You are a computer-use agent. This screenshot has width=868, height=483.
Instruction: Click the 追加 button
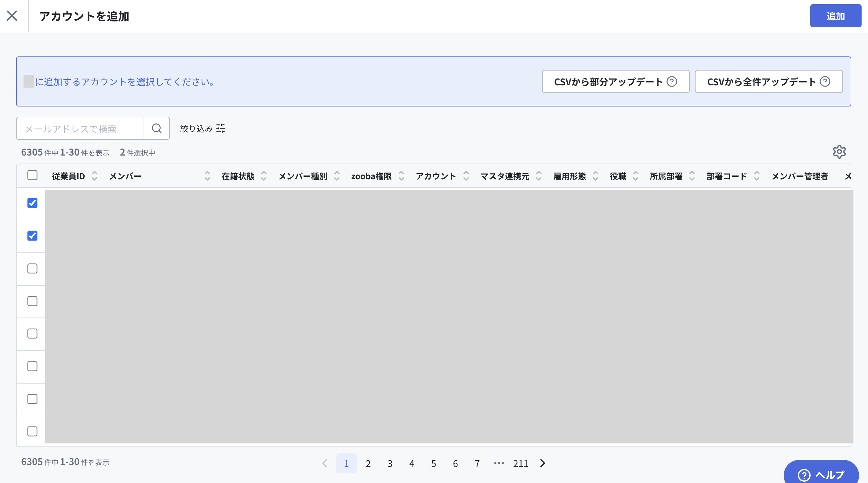pos(835,16)
